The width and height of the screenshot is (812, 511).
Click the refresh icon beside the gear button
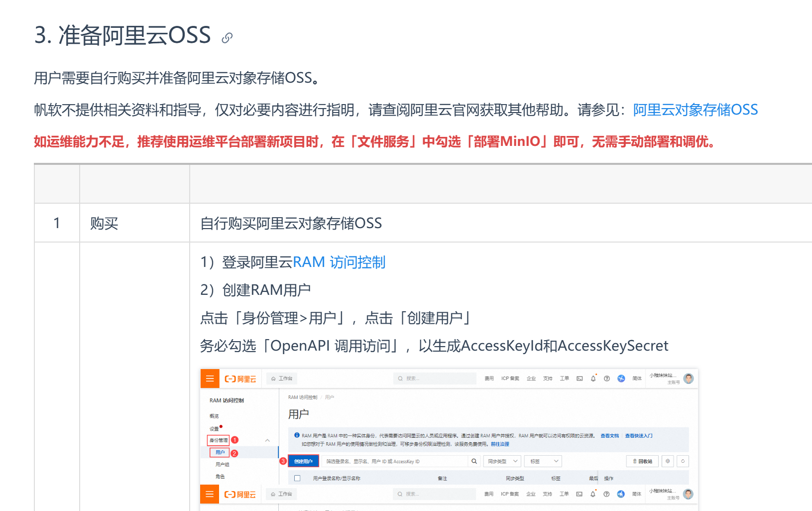683,461
